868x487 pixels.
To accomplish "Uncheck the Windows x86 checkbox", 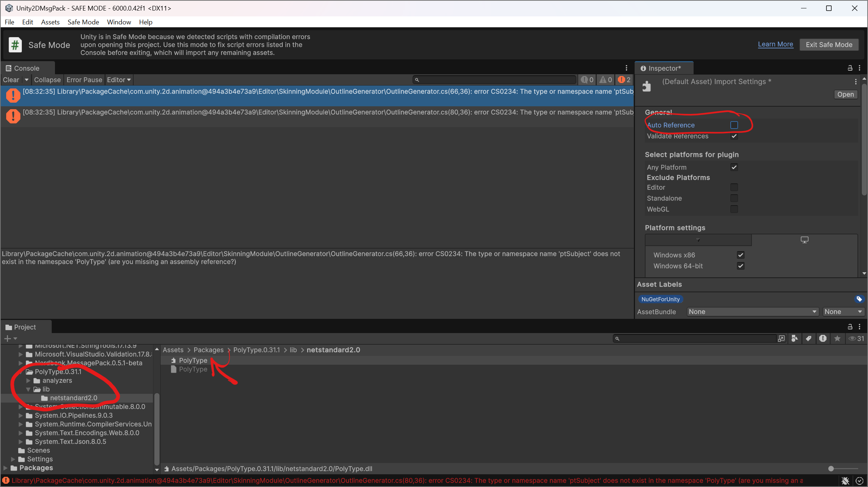I will 741,255.
